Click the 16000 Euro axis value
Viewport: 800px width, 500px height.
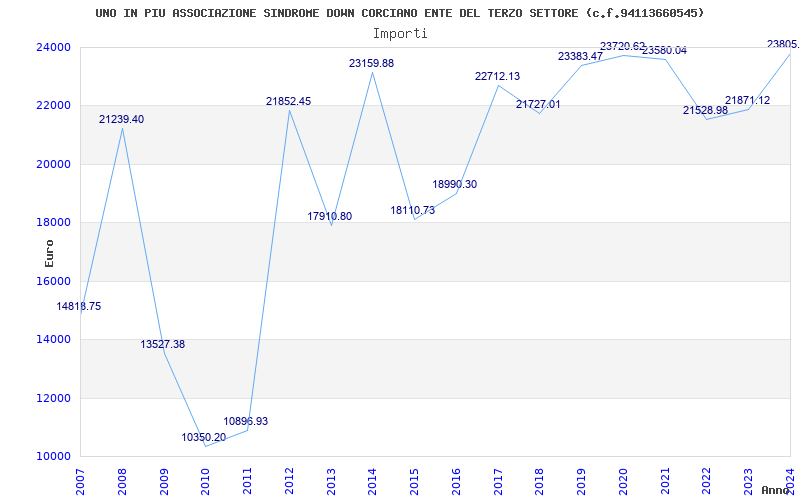click(53, 281)
